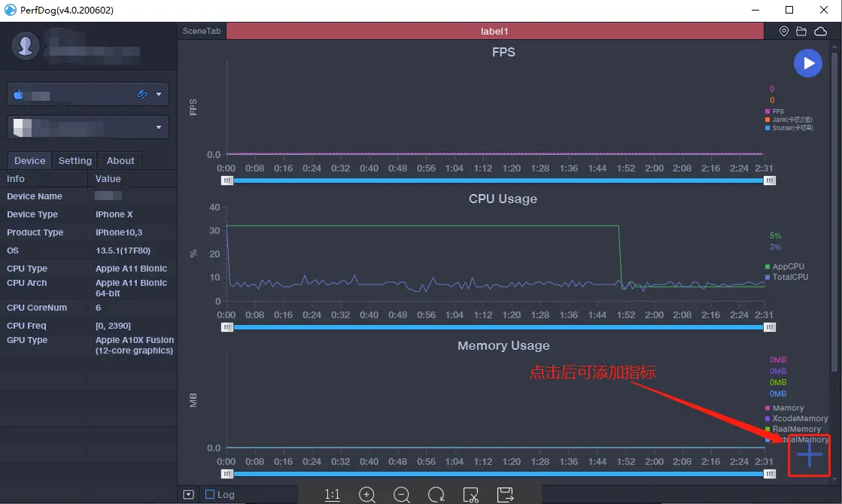Viewport: 842px width, 504px height.
Task: Click the CPU Usage chart title
Action: tap(503, 199)
